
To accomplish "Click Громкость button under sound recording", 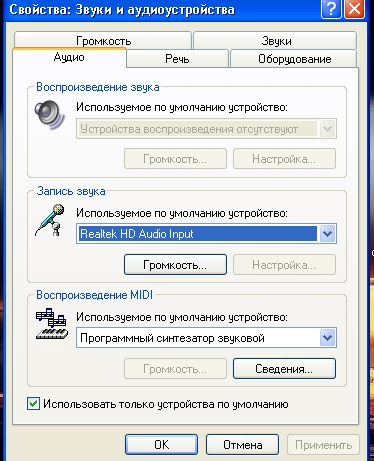I will pos(175,265).
